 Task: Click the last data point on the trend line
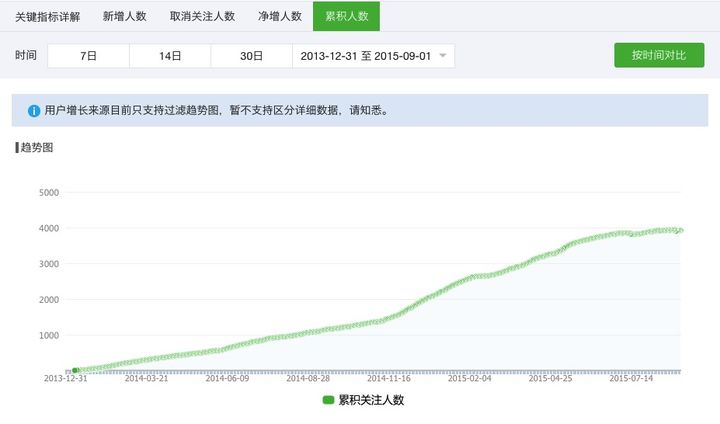(681, 231)
